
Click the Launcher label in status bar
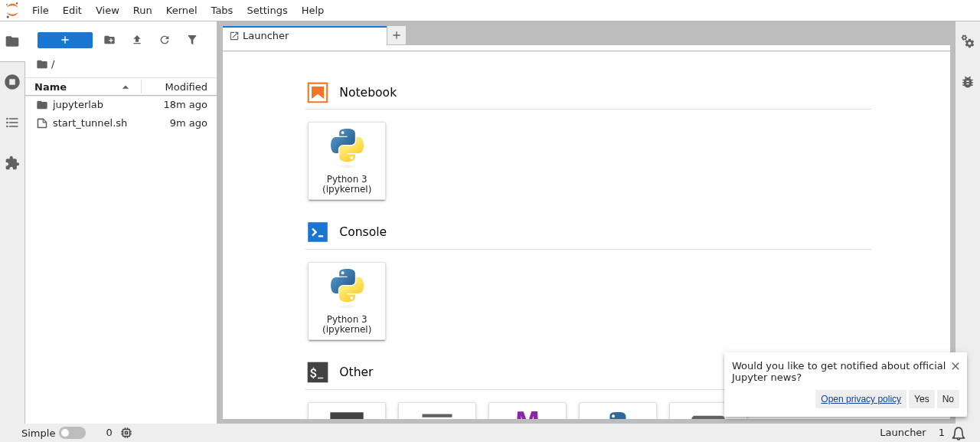(x=903, y=433)
